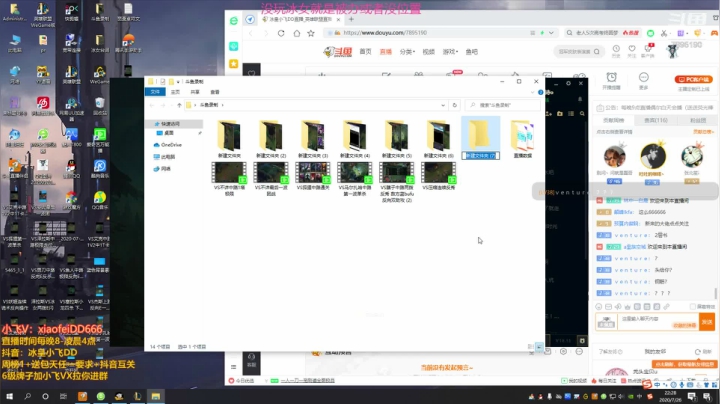
Task: Open Explorer help question mark icon
Action: click(540, 92)
